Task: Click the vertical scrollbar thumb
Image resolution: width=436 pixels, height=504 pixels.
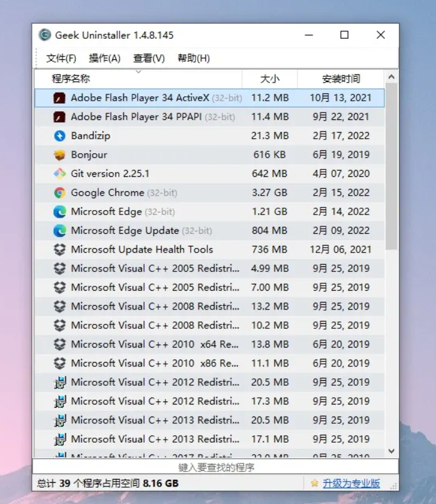Action: point(392,166)
